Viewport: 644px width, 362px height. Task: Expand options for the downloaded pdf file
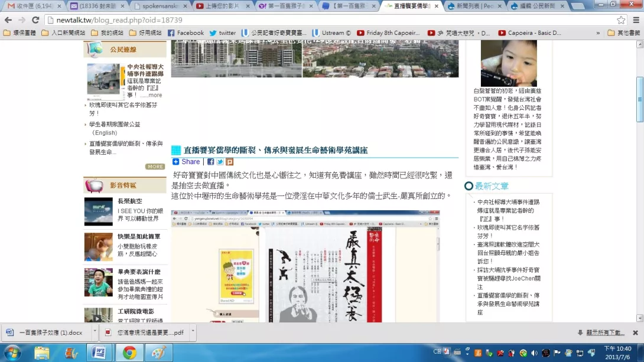(193, 332)
